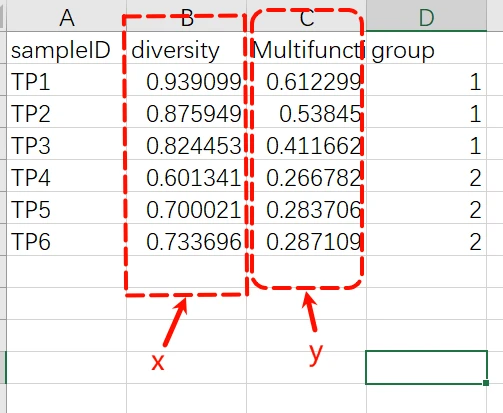
Task: Select cell containing TP4
Action: (67, 176)
